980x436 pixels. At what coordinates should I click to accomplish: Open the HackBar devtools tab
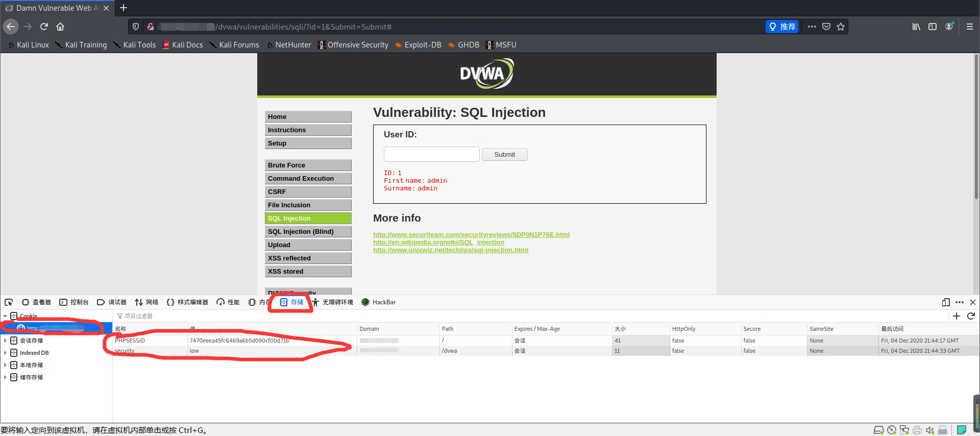379,302
